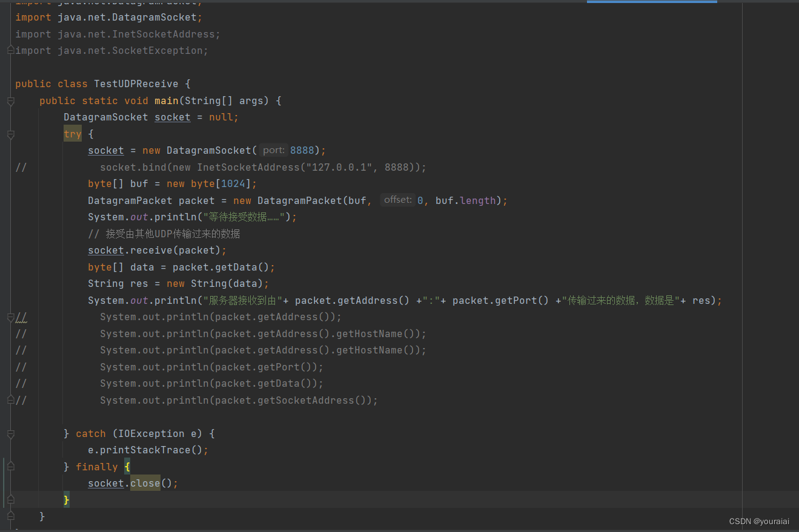
Task: Click the 'main' method name
Action: click(x=167, y=100)
